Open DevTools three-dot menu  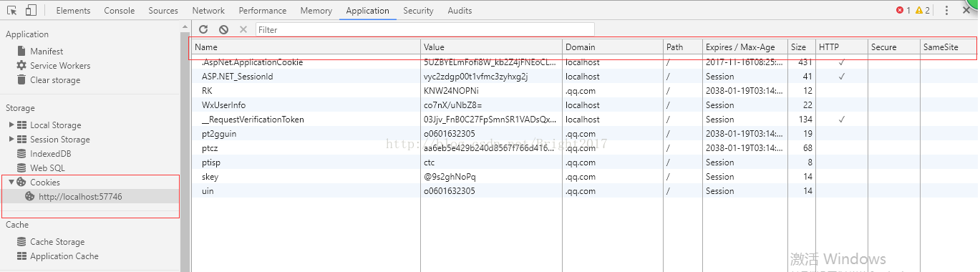[947, 10]
